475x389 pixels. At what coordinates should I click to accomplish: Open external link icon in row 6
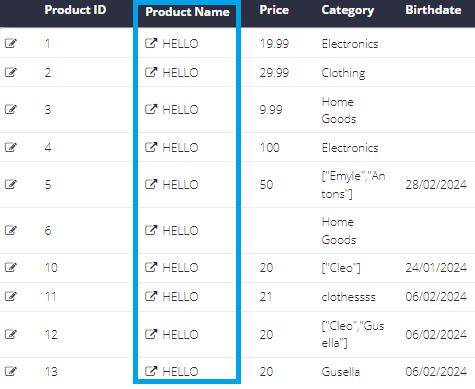tap(151, 230)
